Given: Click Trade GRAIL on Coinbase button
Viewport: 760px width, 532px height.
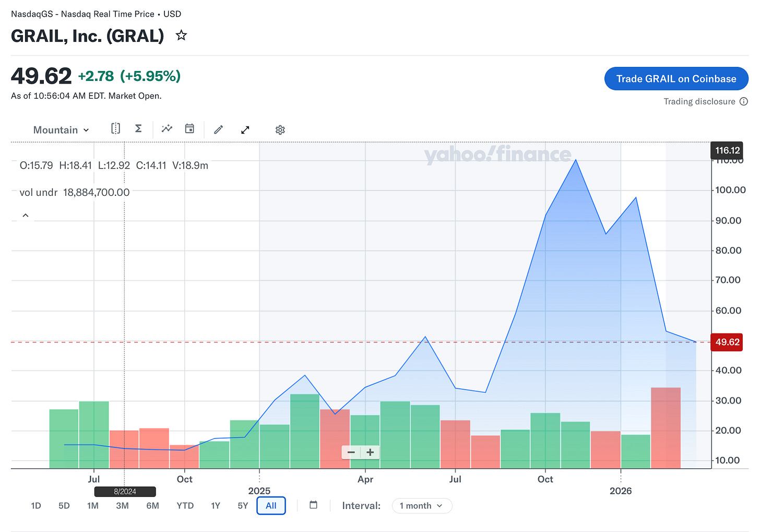Looking at the screenshot, I should tap(676, 79).
